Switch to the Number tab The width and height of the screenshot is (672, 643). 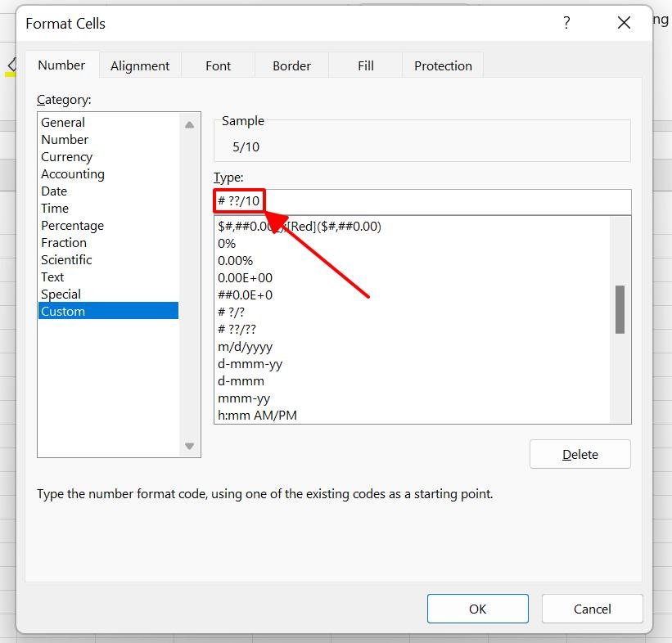click(x=61, y=65)
